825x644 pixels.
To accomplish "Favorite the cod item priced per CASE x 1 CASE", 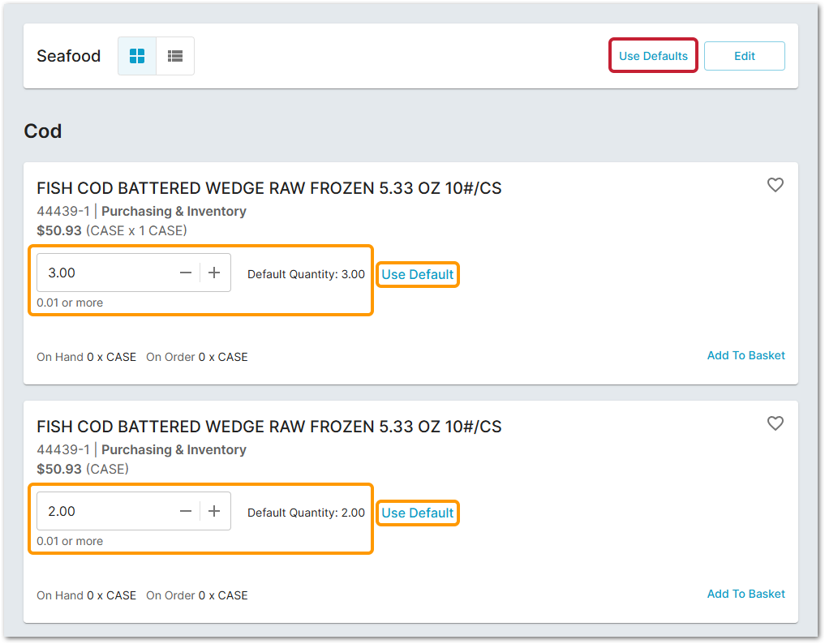I will [775, 185].
